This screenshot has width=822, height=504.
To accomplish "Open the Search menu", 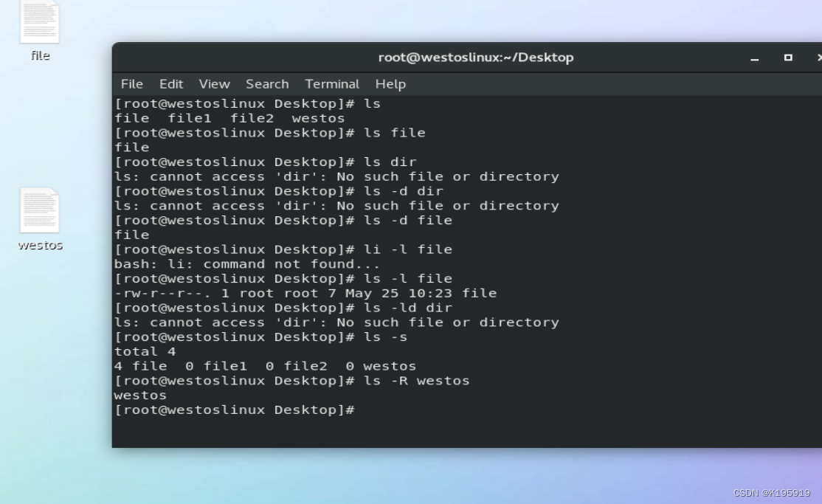I will (x=267, y=84).
